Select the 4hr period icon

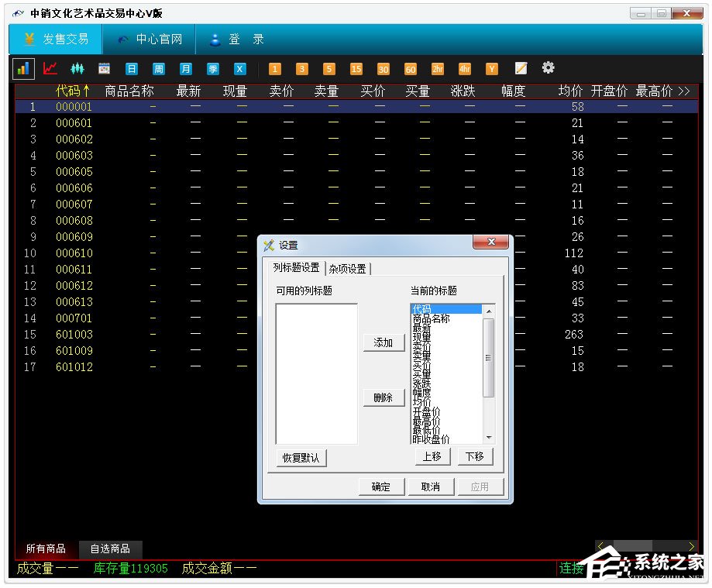[x=465, y=69]
